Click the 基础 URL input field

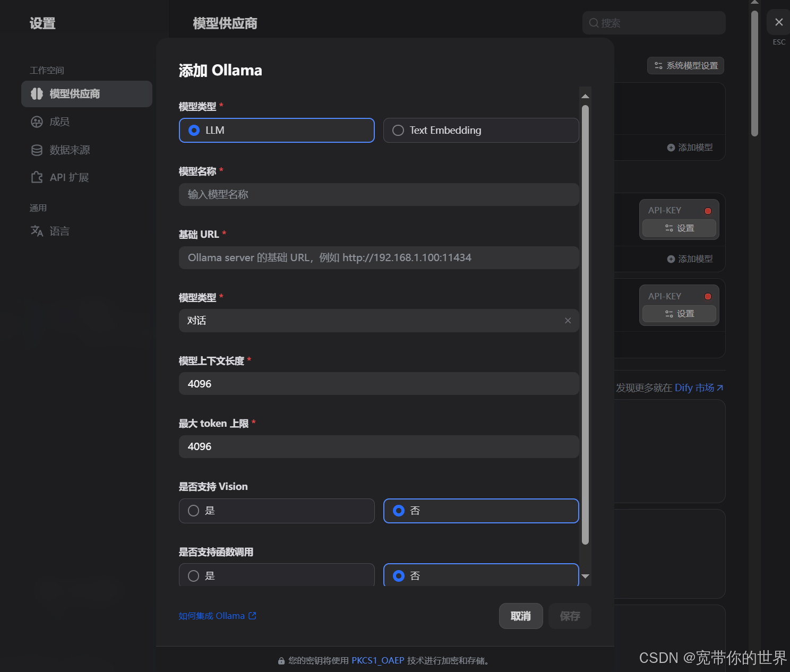point(379,258)
